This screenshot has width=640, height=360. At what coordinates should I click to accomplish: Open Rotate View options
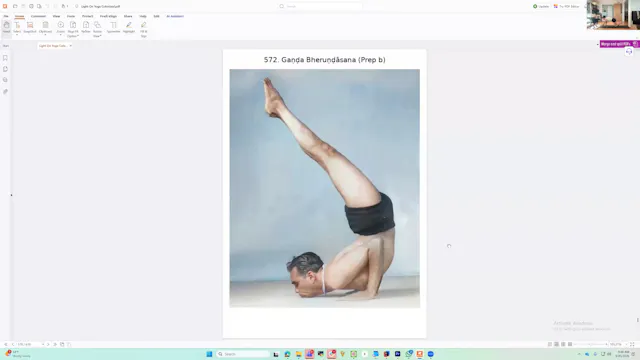point(97,29)
